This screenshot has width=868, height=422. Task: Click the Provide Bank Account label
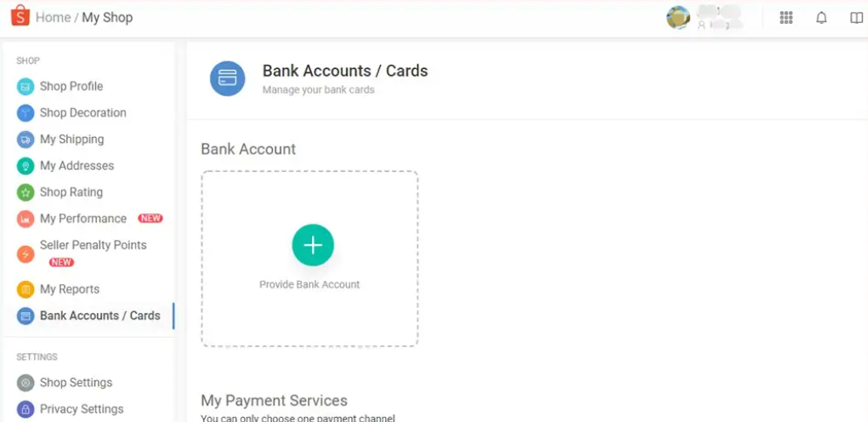click(309, 284)
